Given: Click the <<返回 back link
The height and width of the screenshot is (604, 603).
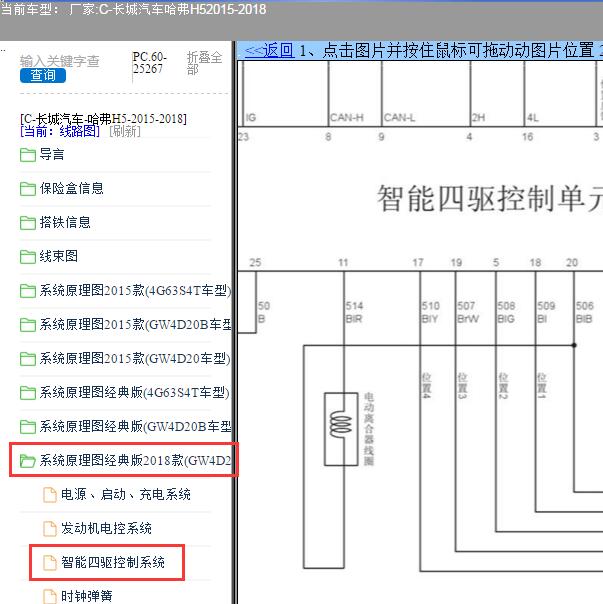Looking at the screenshot, I should click(269, 50).
